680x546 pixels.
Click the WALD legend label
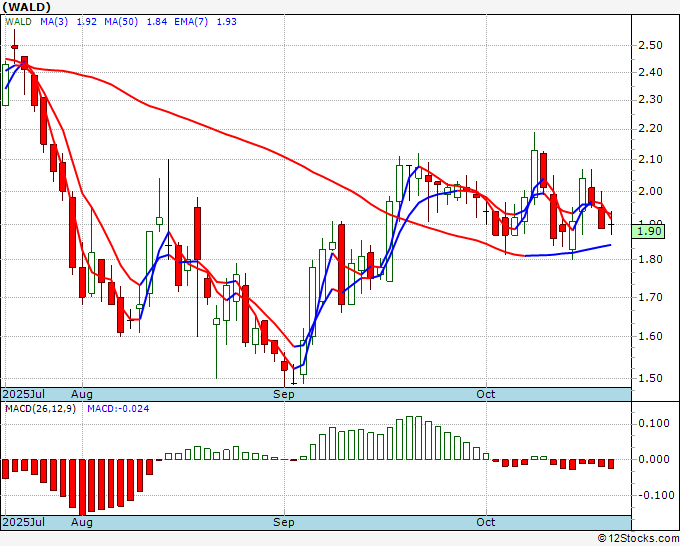click(x=18, y=22)
